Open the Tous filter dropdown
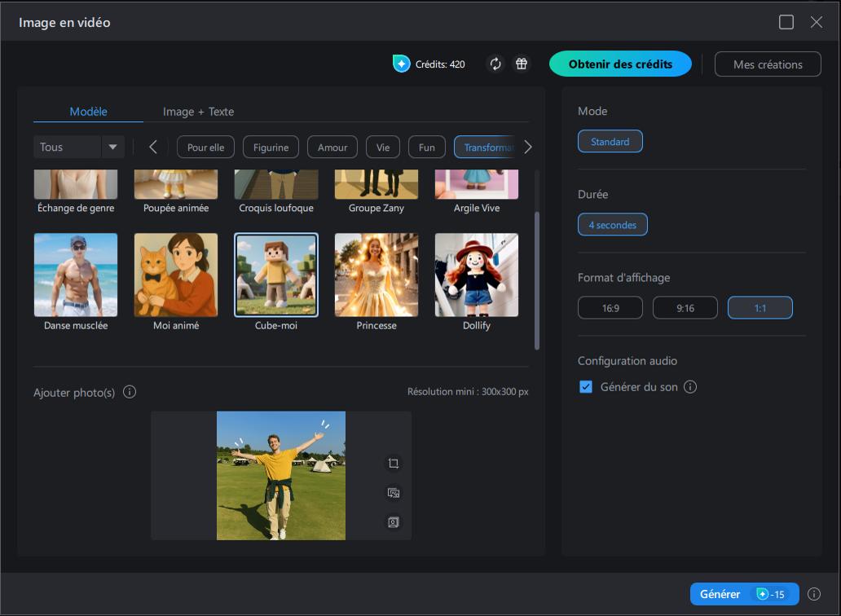This screenshot has width=841, height=616. point(78,147)
